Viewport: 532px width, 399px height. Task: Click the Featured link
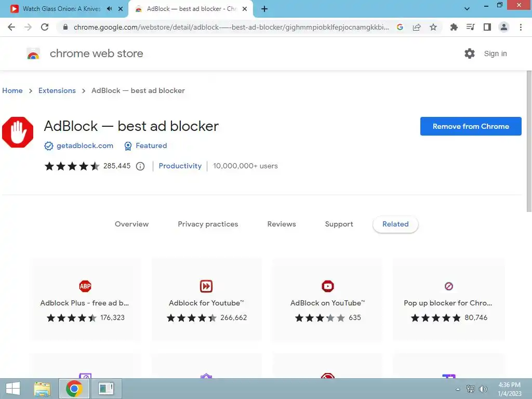[x=151, y=146]
